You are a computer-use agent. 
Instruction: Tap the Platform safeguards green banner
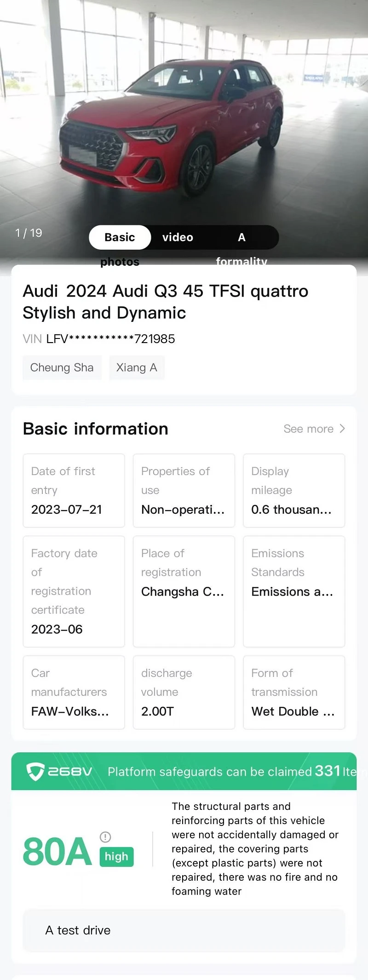184,771
